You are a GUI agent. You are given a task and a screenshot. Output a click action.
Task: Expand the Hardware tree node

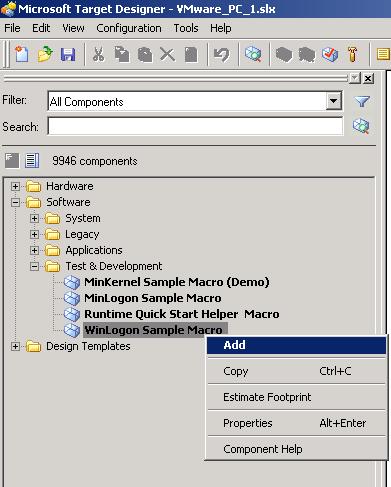click(x=15, y=186)
